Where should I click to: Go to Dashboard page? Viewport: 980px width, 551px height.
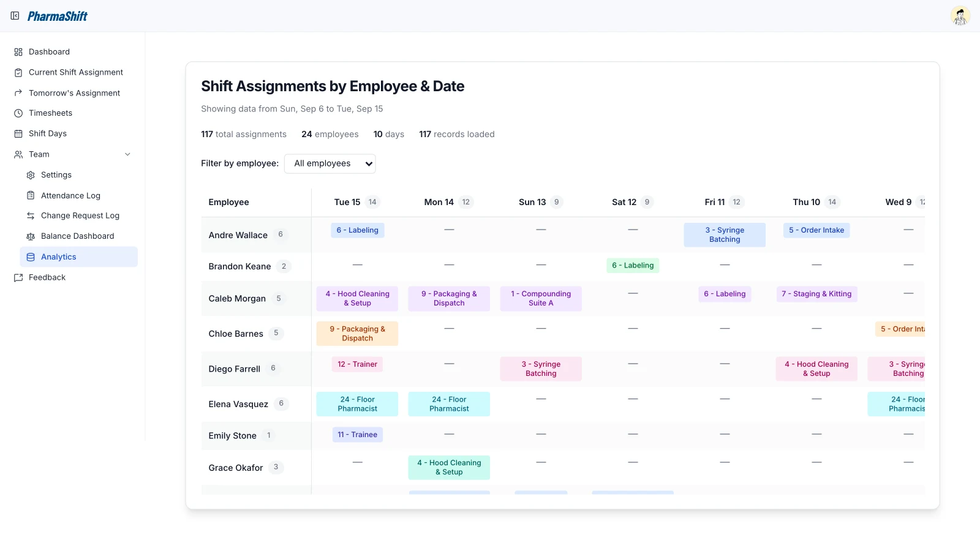click(x=49, y=52)
